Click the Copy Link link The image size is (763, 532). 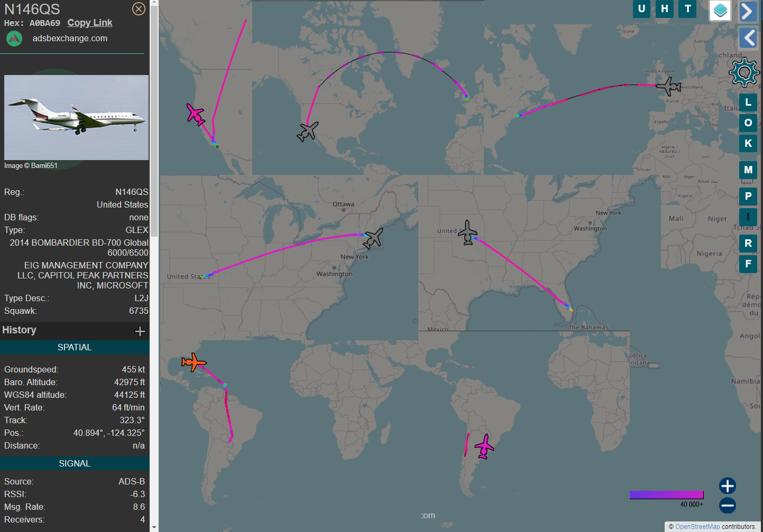(90, 23)
